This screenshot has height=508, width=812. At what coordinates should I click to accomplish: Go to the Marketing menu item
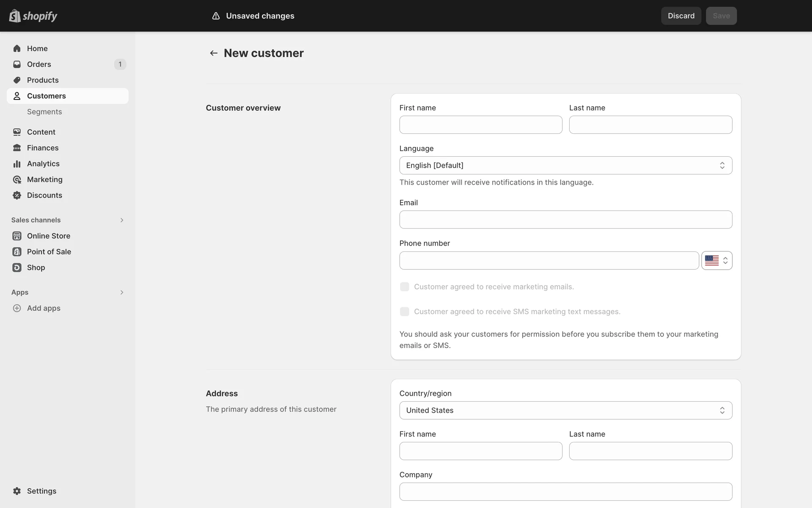(44, 179)
